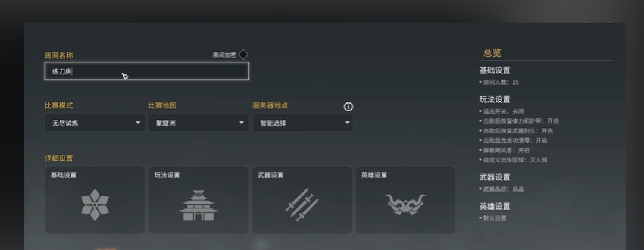Expand the 比赛地图 dropdown showing 聚窟洲

(x=198, y=123)
